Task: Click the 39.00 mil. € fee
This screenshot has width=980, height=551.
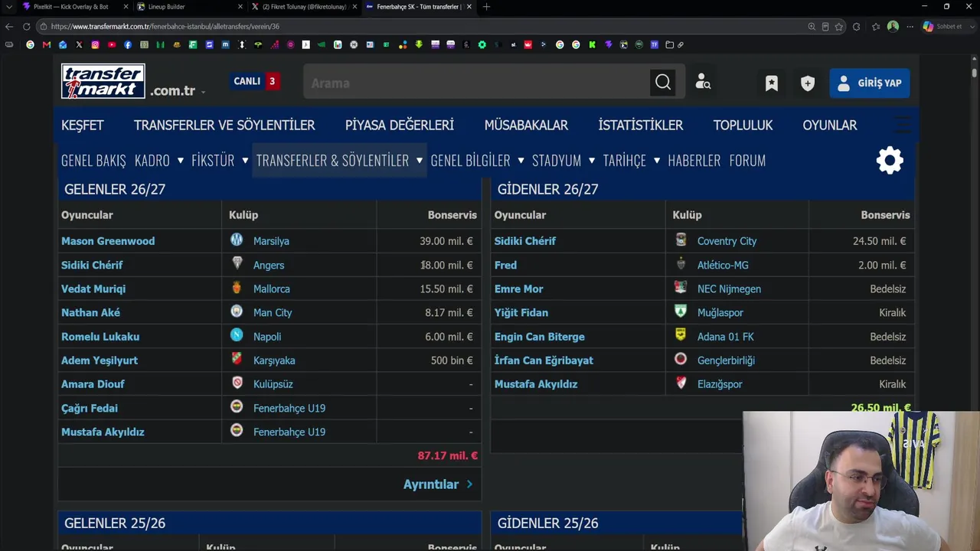Action: pos(446,241)
